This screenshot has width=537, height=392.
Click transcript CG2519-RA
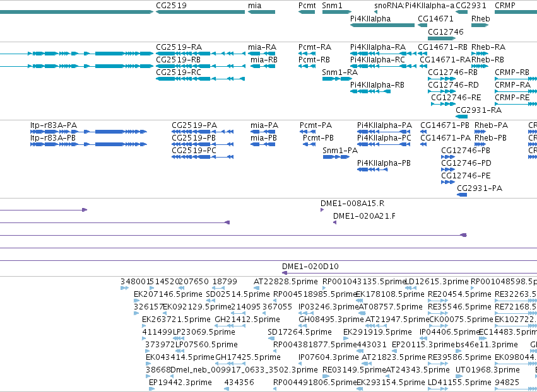[x=200, y=54]
